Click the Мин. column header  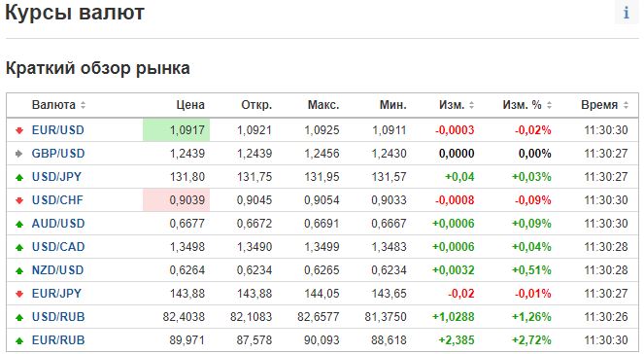(x=392, y=105)
